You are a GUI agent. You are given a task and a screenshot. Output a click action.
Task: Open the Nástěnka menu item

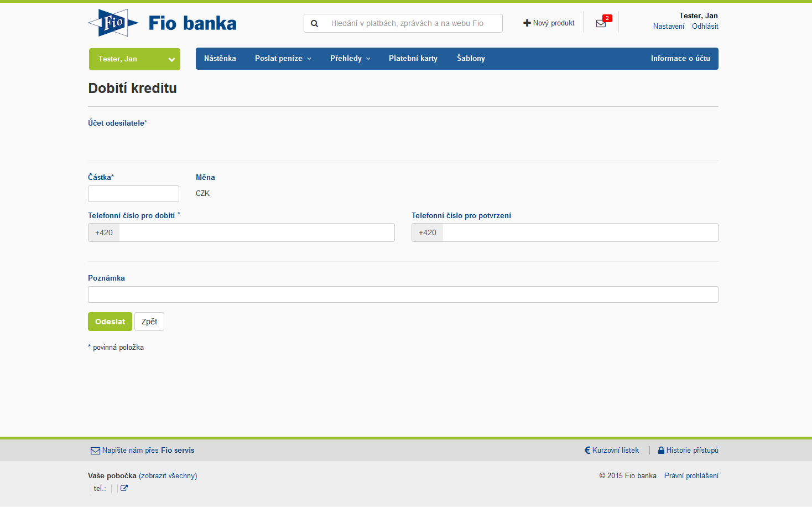pos(220,58)
